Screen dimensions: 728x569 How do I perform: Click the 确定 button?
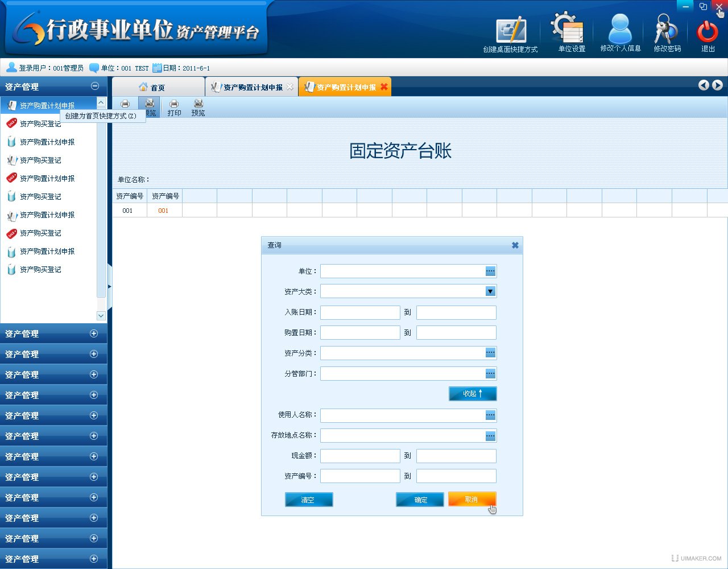(x=420, y=500)
